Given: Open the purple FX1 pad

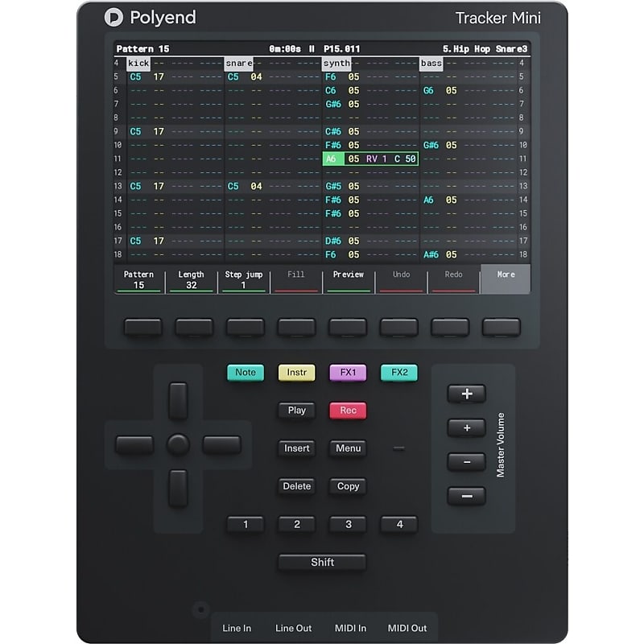Looking at the screenshot, I should point(348,373).
